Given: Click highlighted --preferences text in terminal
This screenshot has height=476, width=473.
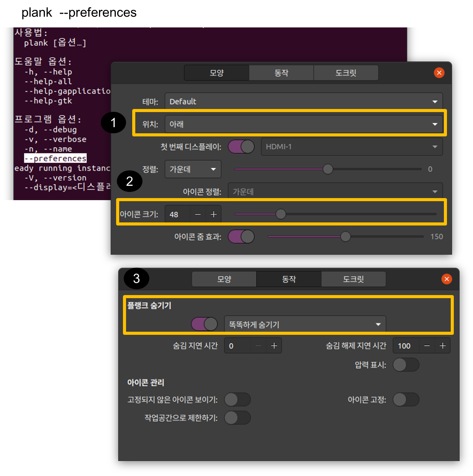Looking at the screenshot, I should (x=55, y=158).
